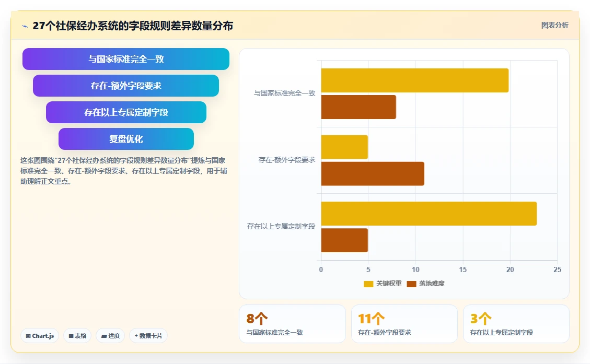Viewport: 590px width, 364px height.
Task: Click the description paragraph starting 这张图围绕
Action: coord(124,171)
